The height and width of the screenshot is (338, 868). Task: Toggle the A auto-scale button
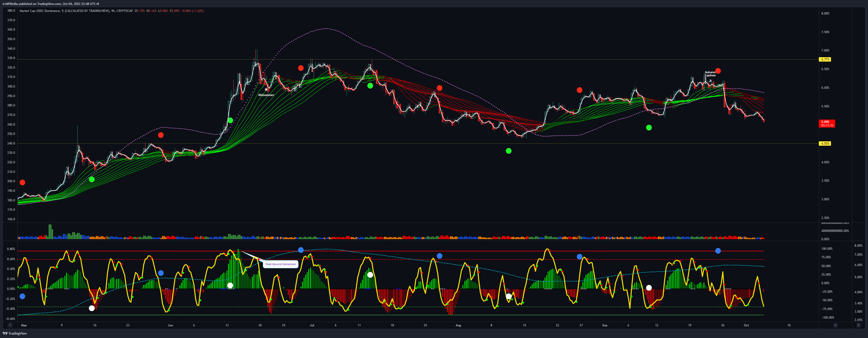pyautogui.click(x=835, y=325)
